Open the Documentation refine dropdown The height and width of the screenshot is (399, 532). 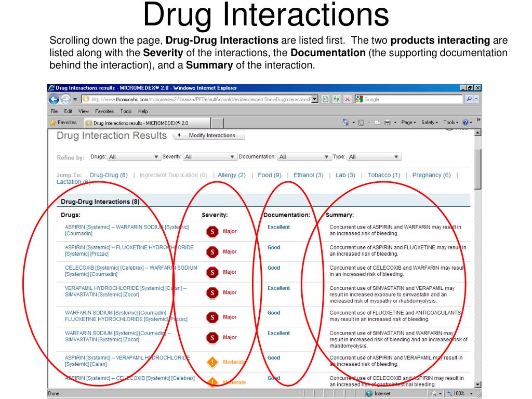click(x=303, y=157)
